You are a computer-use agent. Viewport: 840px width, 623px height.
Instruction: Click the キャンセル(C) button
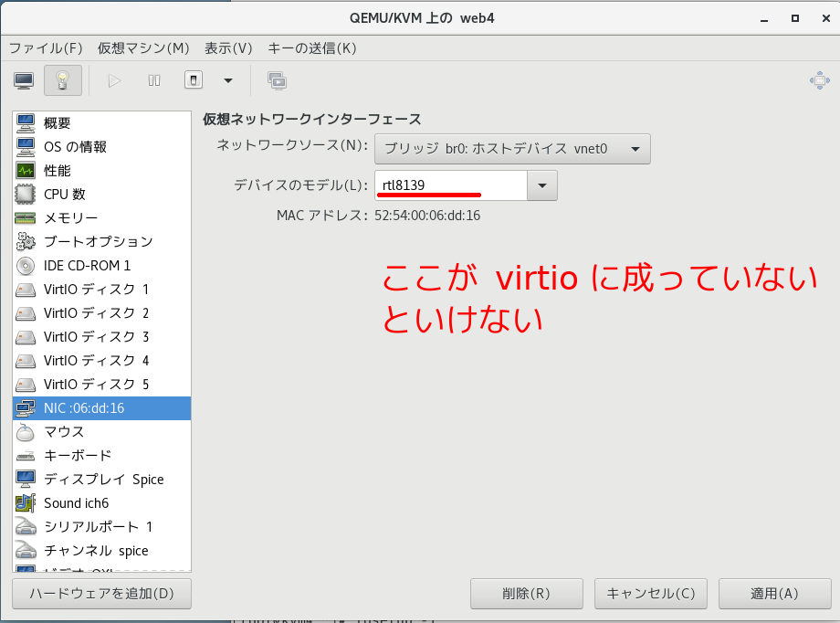pos(651,594)
